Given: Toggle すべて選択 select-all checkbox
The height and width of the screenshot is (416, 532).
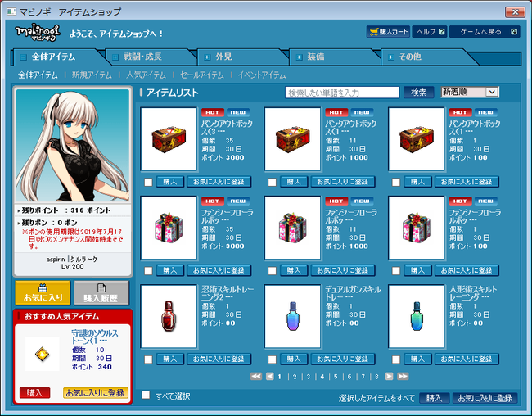Looking at the screenshot, I should point(146,395).
